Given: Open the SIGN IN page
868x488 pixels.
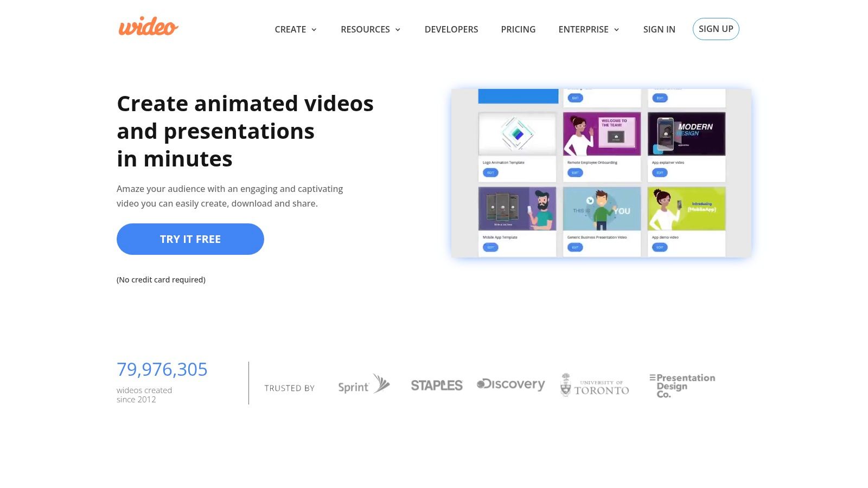Looking at the screenshot, I should click(x=659, y=29).
